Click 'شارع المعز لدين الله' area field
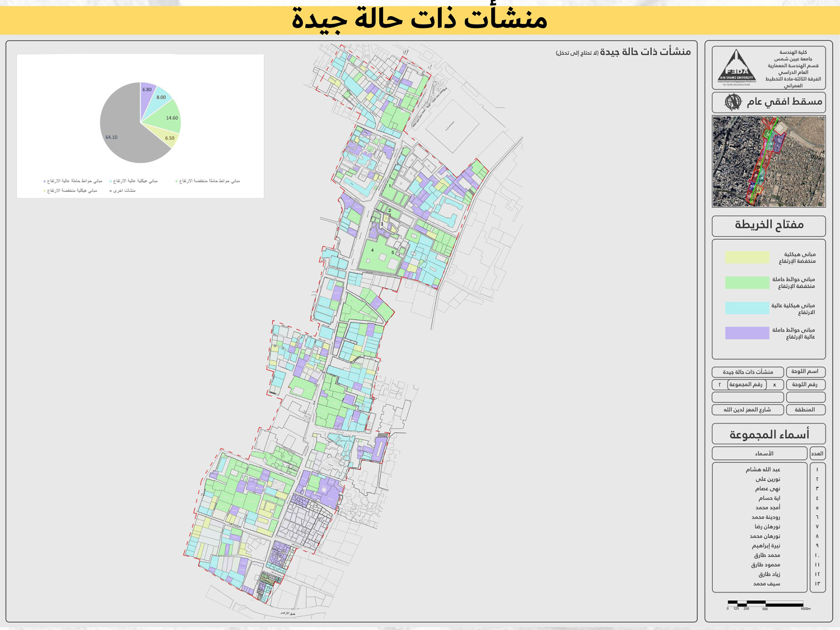840x630 pixels. 747,409
